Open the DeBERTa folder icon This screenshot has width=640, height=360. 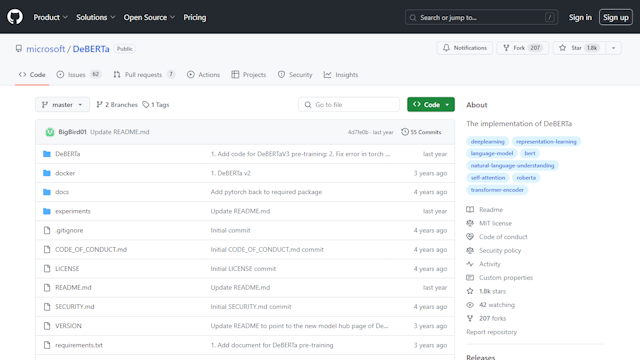click(47, 154)
